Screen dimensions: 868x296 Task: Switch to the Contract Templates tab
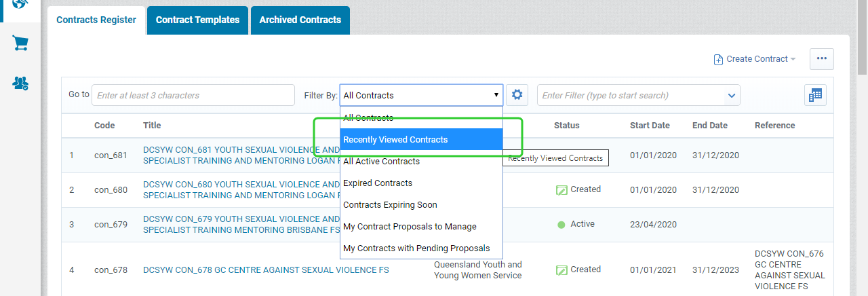[x=197, y=20]
